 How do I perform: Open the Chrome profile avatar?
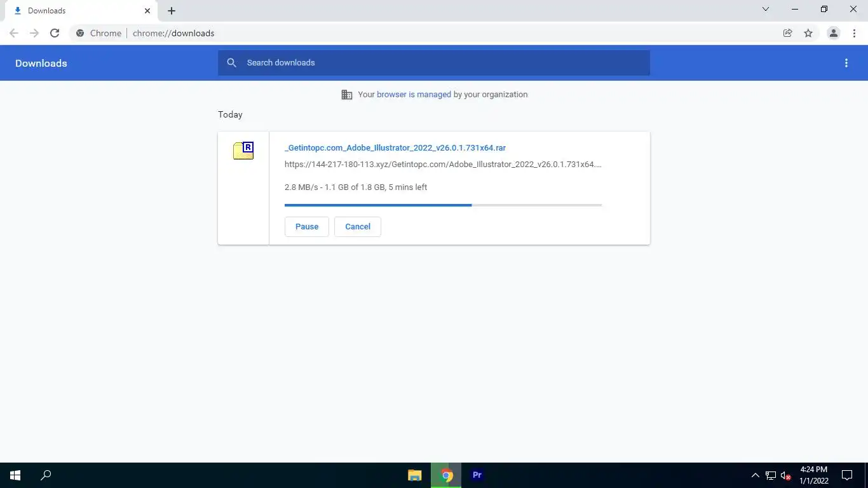[834, 33]
